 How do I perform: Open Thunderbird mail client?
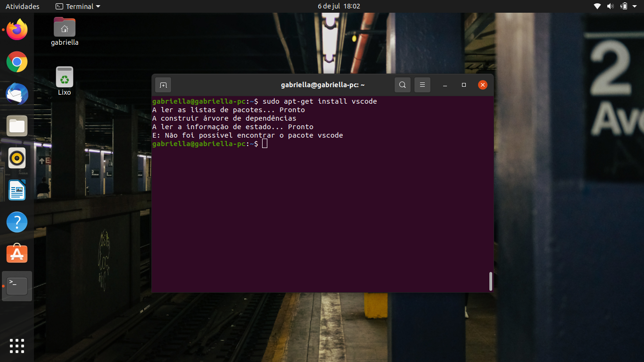[x=17, y=94]
